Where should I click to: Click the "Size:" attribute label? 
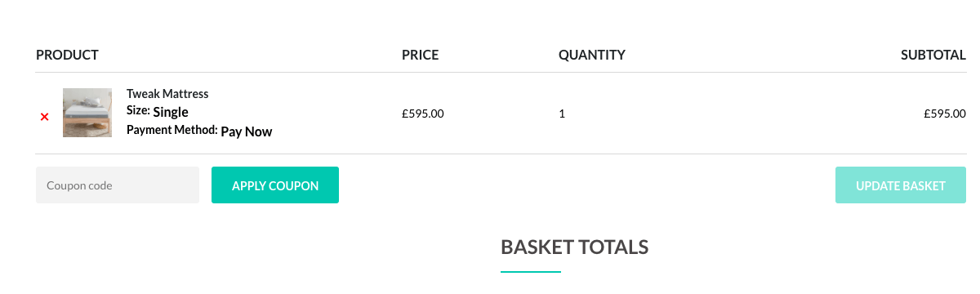138,110
